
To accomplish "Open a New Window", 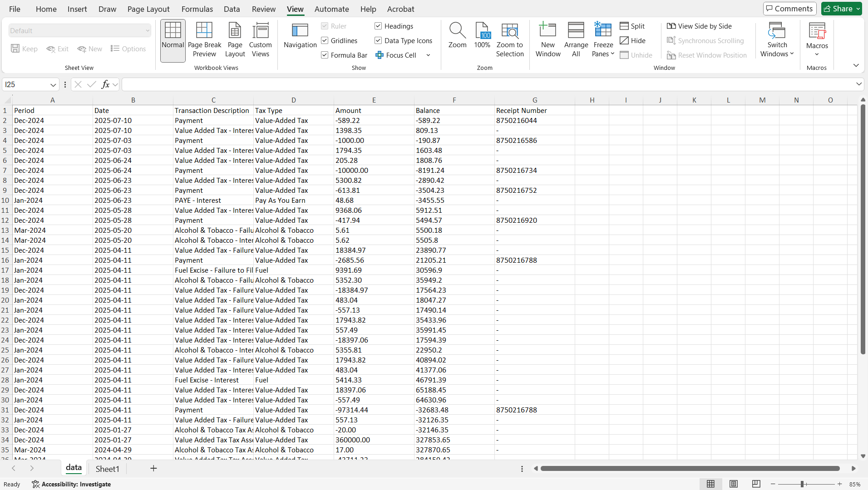I will [x=548, y=40].
